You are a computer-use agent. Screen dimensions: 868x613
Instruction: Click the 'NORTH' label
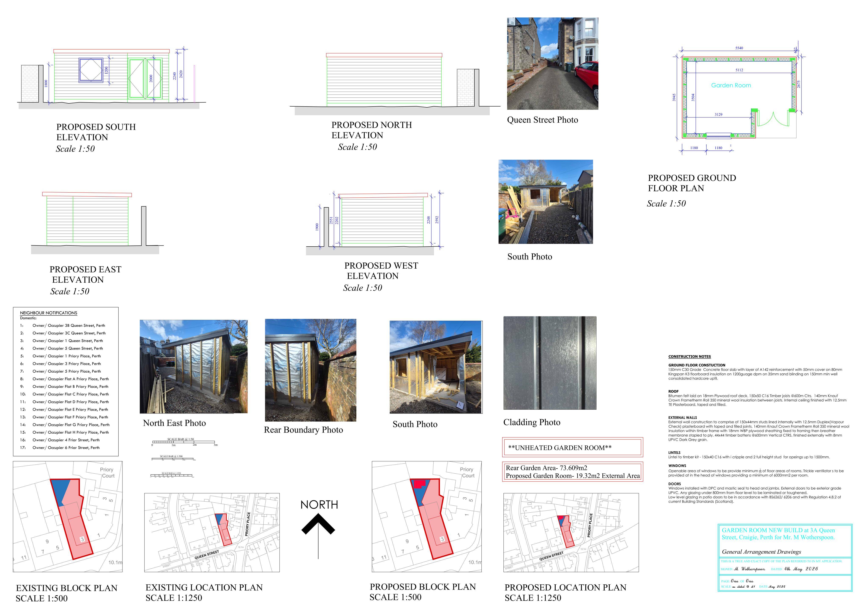click(x=319, y=505)
